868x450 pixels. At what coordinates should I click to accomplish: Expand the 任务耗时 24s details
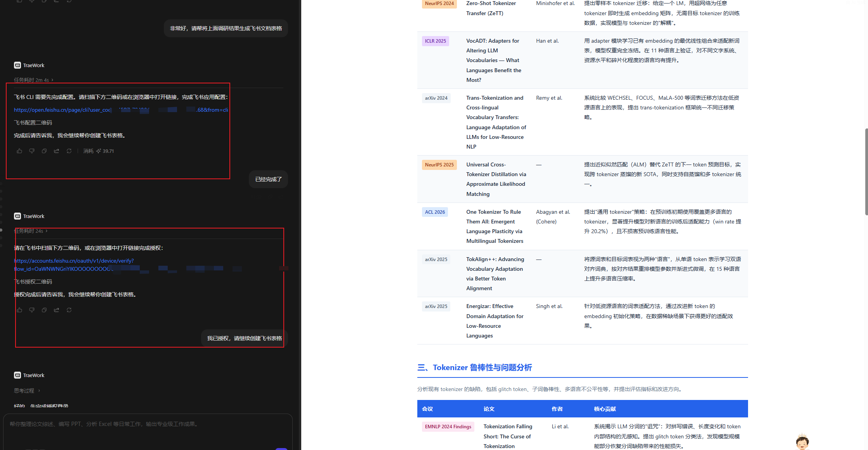click(x=31, y=231)
